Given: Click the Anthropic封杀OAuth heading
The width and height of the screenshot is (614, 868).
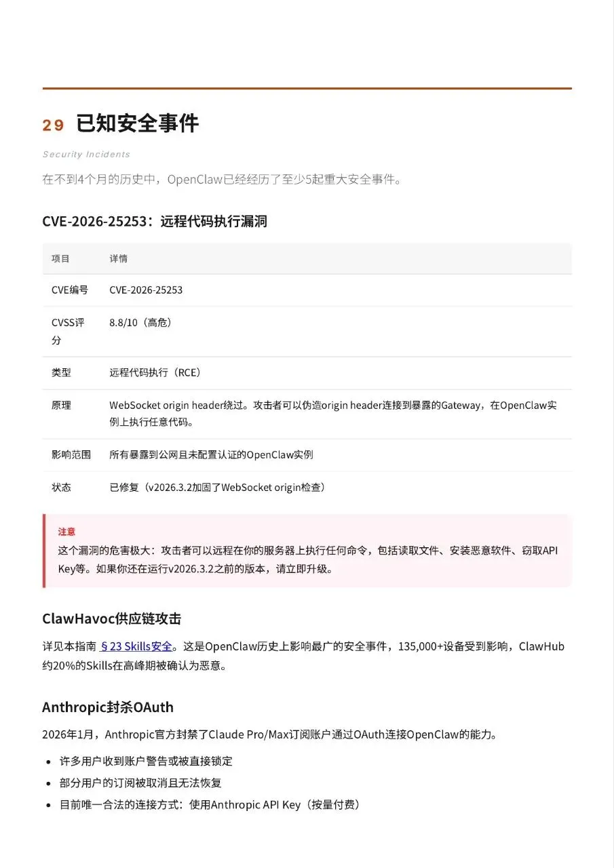Looking at the screenshot, I should tap(108, 707).
